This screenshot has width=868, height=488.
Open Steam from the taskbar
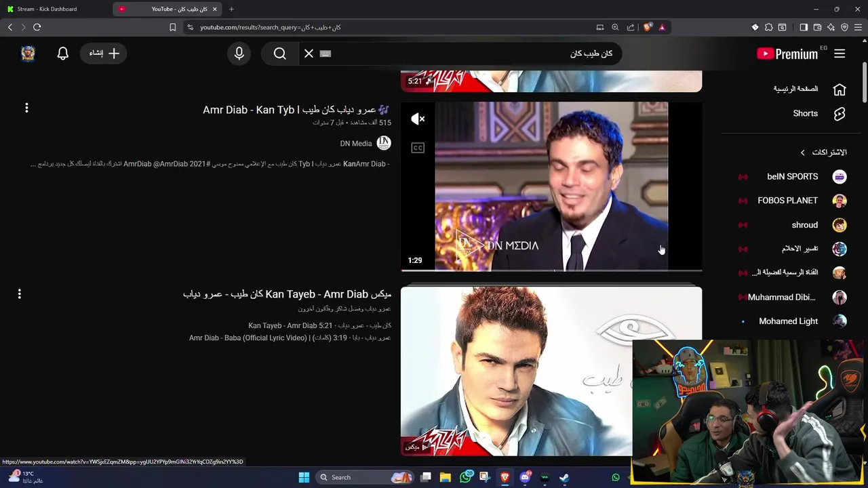(564, 477)
